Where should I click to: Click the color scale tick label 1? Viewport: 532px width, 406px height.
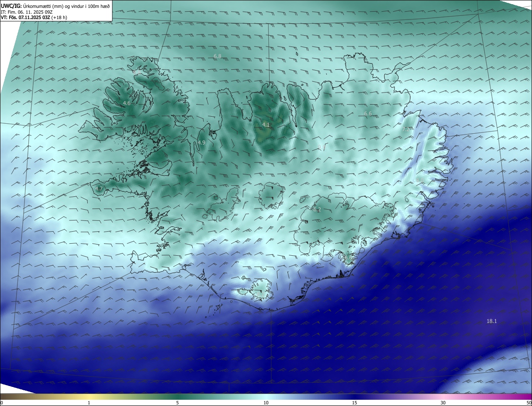click(89, 403)
